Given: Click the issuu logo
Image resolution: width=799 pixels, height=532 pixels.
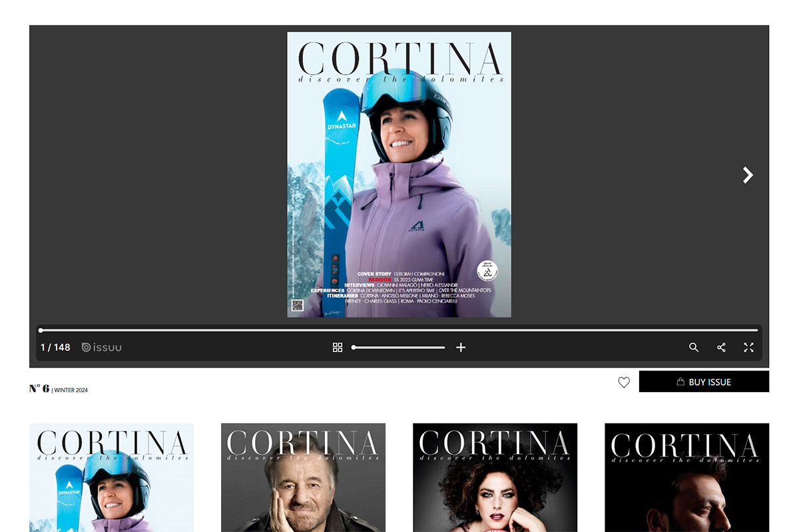Looking at the screenshot, I should click(102, 348).
